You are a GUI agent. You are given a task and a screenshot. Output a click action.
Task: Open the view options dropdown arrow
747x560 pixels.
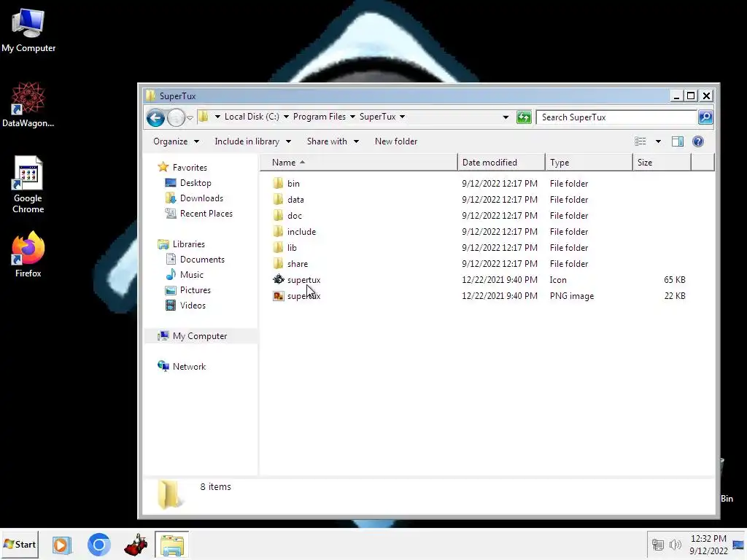pos(658,141)
